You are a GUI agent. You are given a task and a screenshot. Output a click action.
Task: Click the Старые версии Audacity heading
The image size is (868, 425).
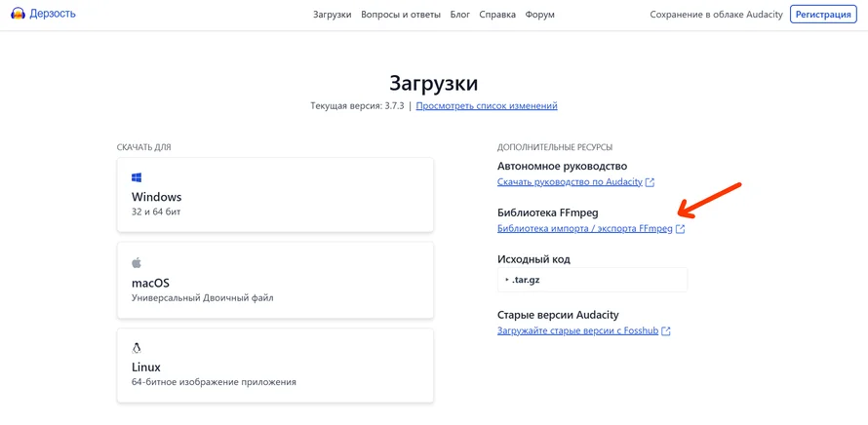point(558,315)
